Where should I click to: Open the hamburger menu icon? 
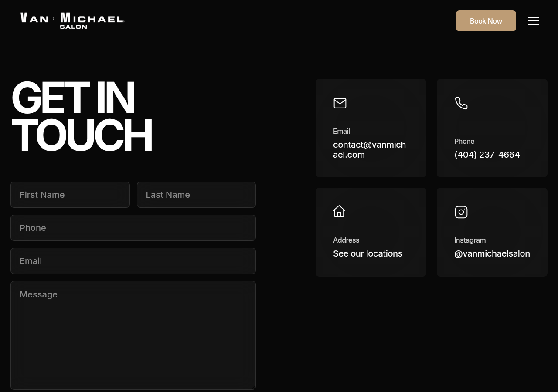pyautogui.click(x=534, y=21)
